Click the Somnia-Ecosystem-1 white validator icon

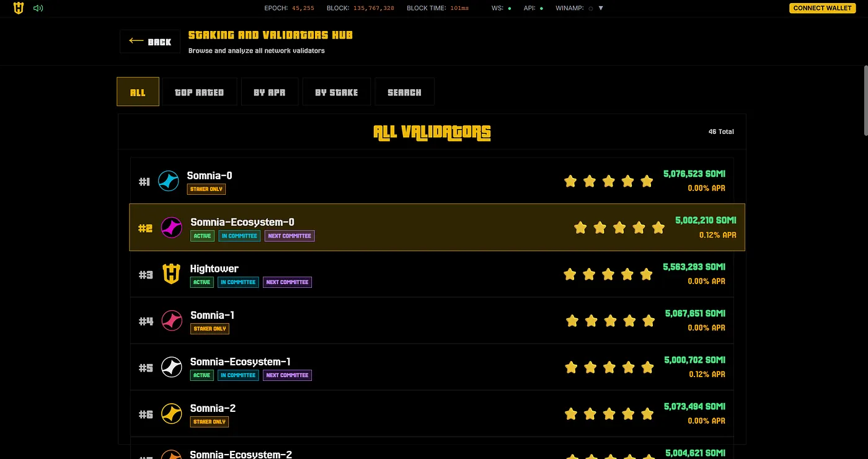point(172,367)
